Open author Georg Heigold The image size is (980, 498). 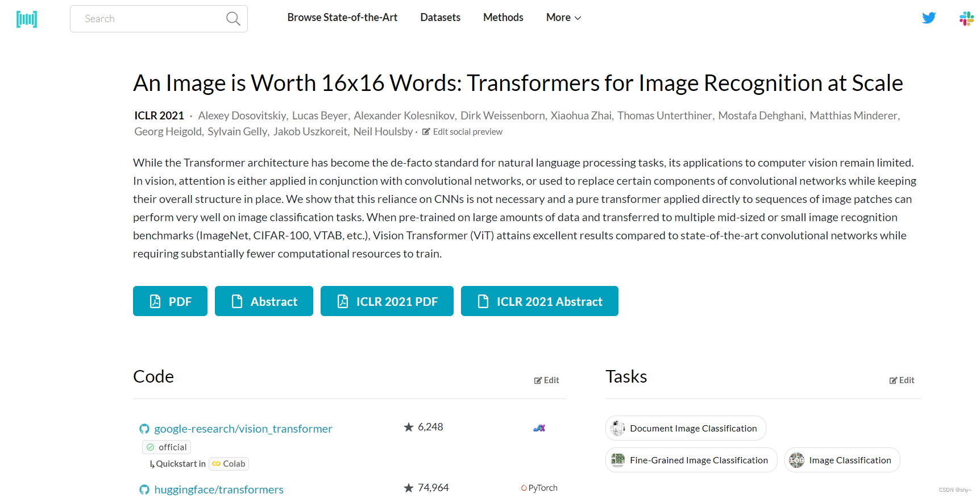point(168,131)
